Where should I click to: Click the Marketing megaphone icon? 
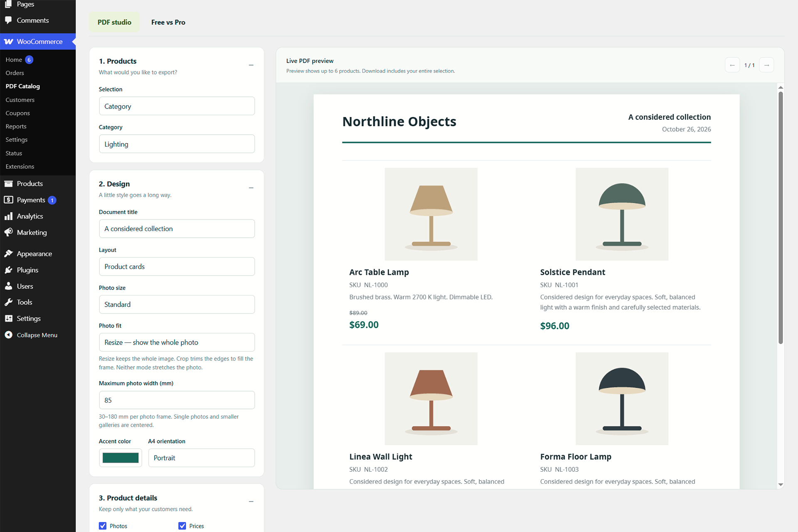click(8, 232)
